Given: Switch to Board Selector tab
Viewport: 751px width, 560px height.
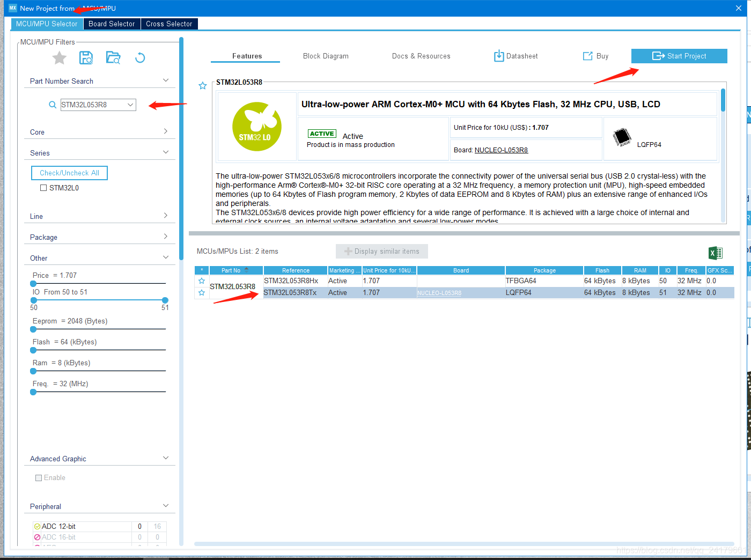Looking at the screenshot, I should pos(112,24).
